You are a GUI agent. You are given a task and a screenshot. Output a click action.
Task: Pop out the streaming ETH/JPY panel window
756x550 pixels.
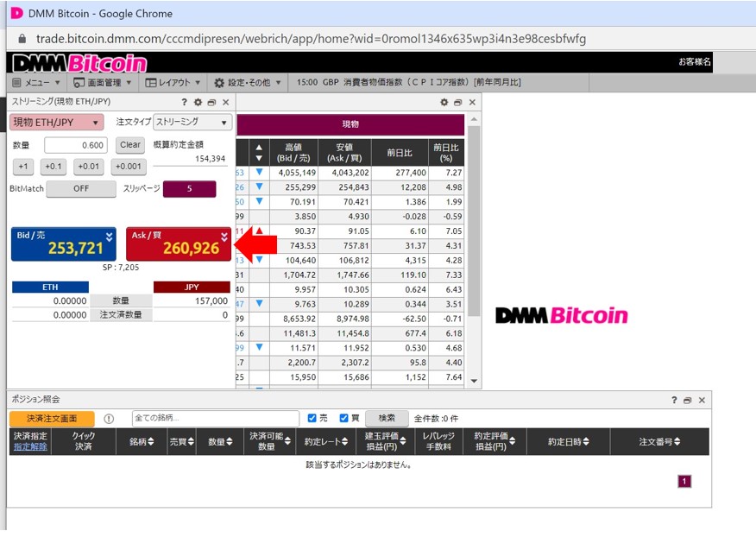point(211,102)
